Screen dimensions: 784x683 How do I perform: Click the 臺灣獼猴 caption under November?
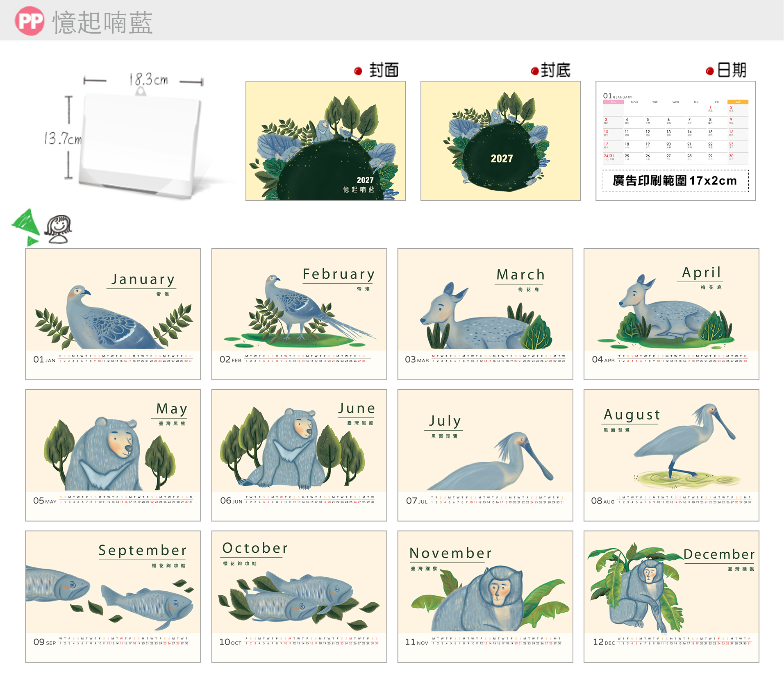(424, 569)
